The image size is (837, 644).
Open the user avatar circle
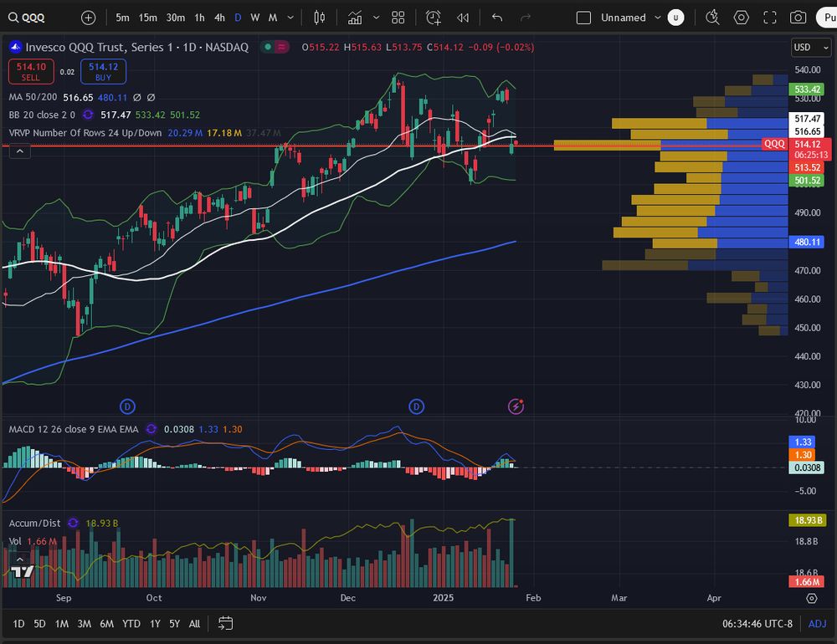[x=675, y=18]
